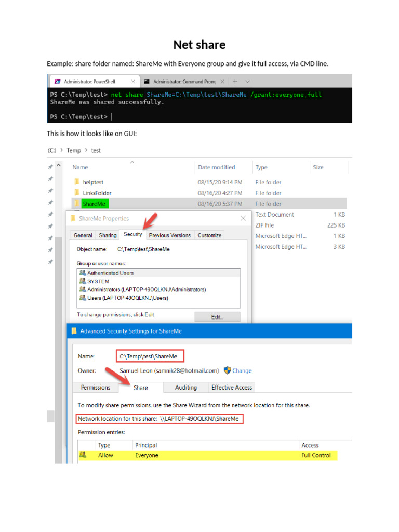Viewport: 399px width, 532px height.
Task: Click the shield icon beside Change
Action: tap(228, 370)
